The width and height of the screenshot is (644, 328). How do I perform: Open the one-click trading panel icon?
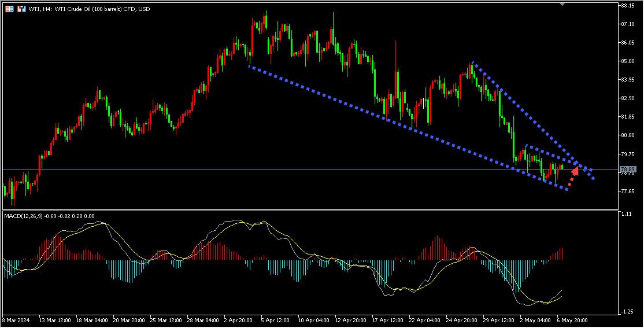tap(10, 9)
